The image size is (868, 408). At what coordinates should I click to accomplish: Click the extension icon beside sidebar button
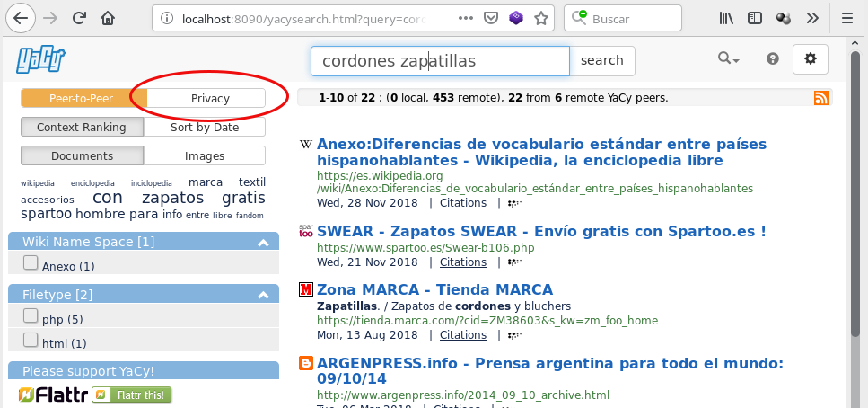coord(784,18)
